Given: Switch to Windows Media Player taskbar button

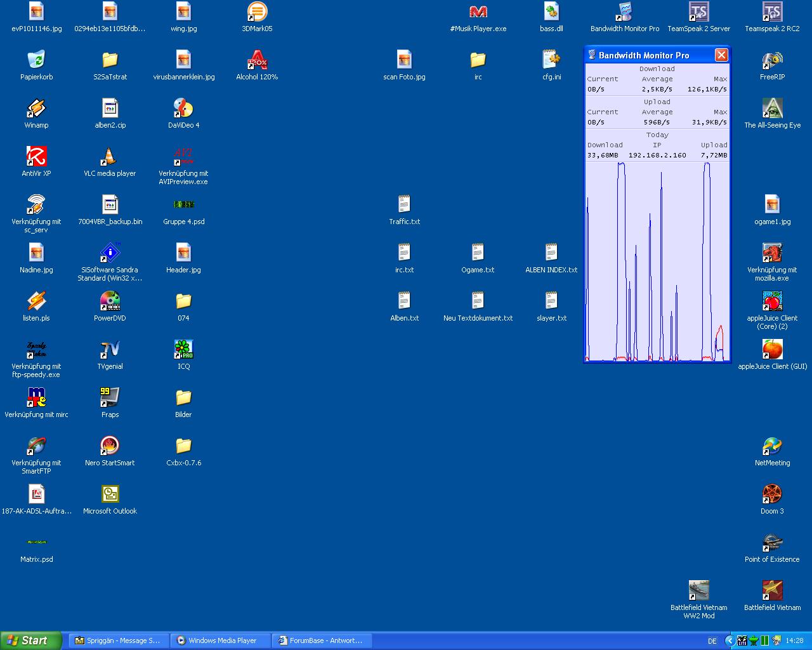Looking at the screenshot, I should [220, 640].
